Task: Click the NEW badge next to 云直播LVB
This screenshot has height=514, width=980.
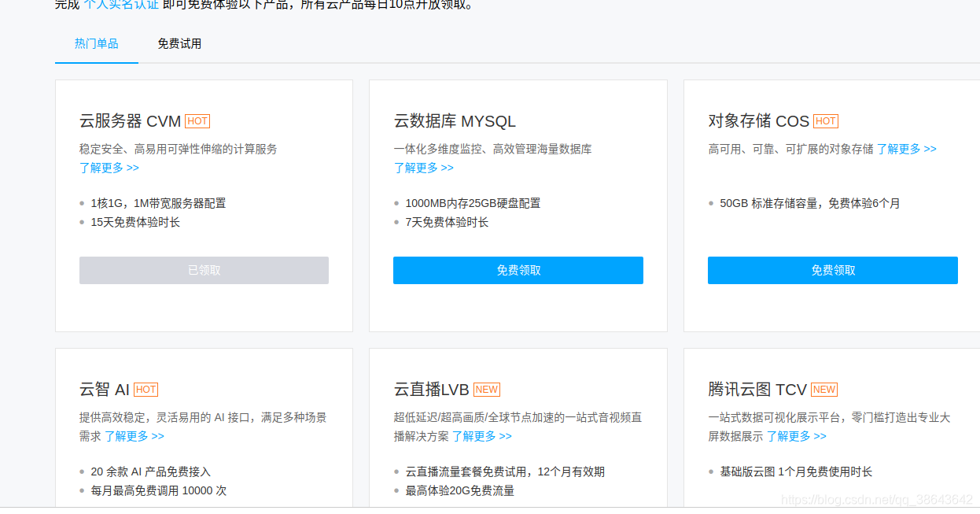Action: (487, 390)
